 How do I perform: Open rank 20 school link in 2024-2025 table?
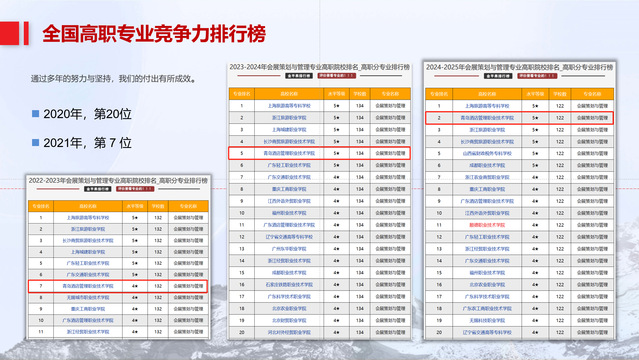487,332
